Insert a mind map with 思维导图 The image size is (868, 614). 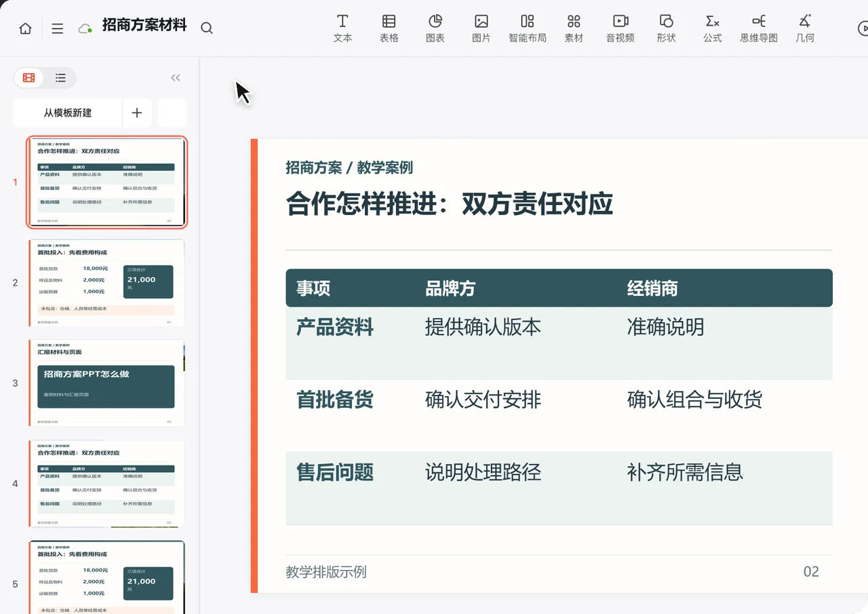click(759, 28)
